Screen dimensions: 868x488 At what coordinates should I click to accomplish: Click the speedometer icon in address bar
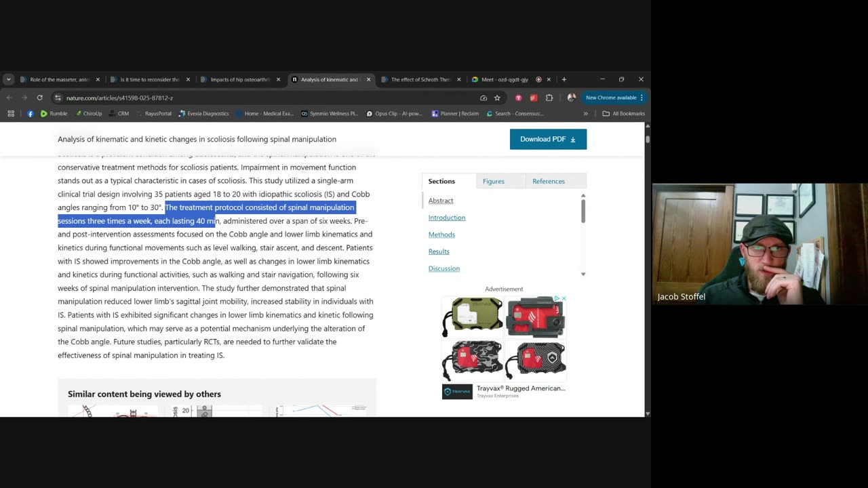click(x=484, y=98)
